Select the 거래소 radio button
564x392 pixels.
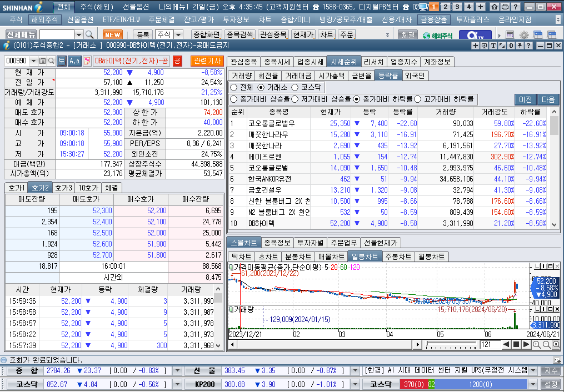[x=261, y=87]
